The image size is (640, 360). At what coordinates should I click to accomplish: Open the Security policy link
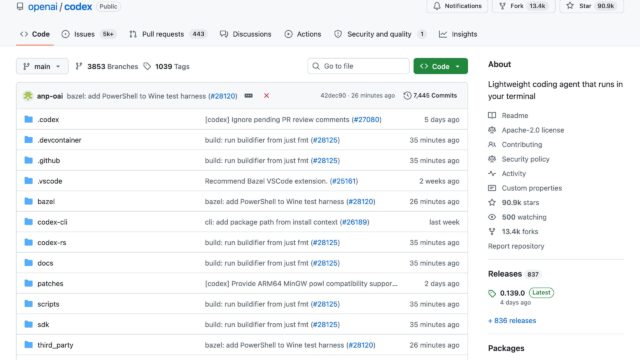coord(525,159)
